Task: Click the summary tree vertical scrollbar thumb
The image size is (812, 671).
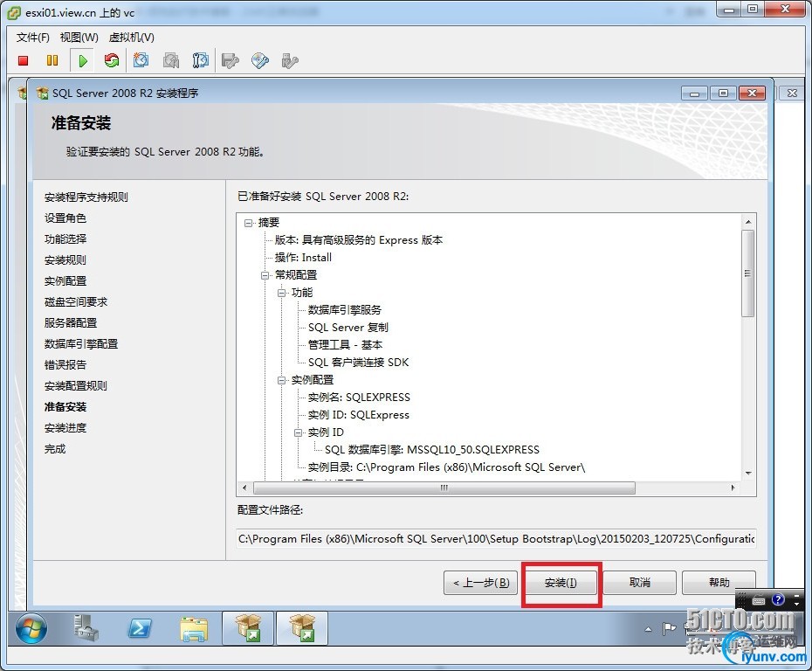Action: [x=747, y=273]
